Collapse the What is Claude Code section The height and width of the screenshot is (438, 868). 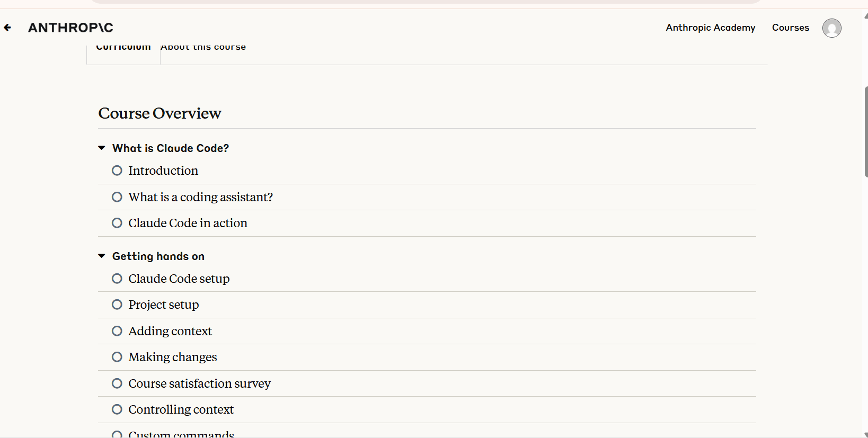[x=102, y=148]
